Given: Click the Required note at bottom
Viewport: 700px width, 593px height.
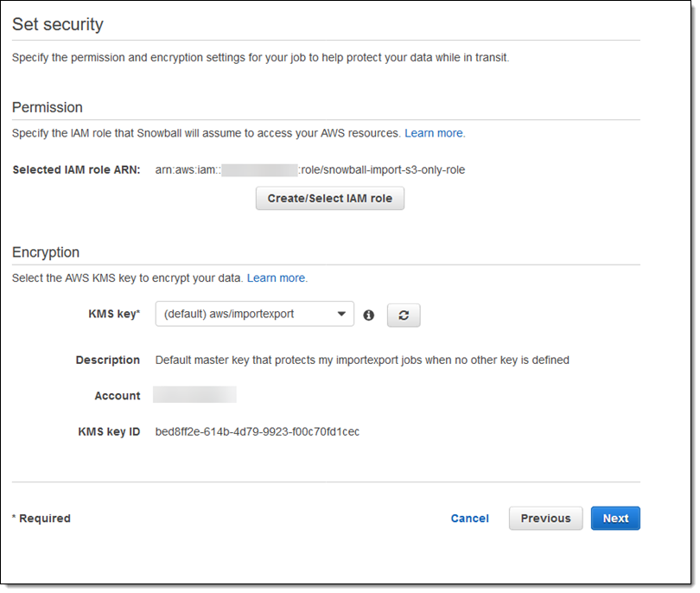Looking at the screenshot, I should (x=41, y=519).
